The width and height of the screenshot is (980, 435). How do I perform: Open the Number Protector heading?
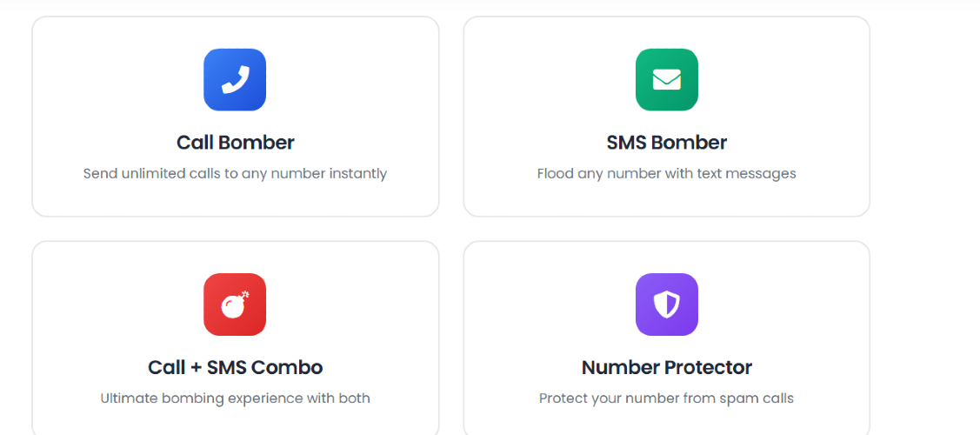666,367
